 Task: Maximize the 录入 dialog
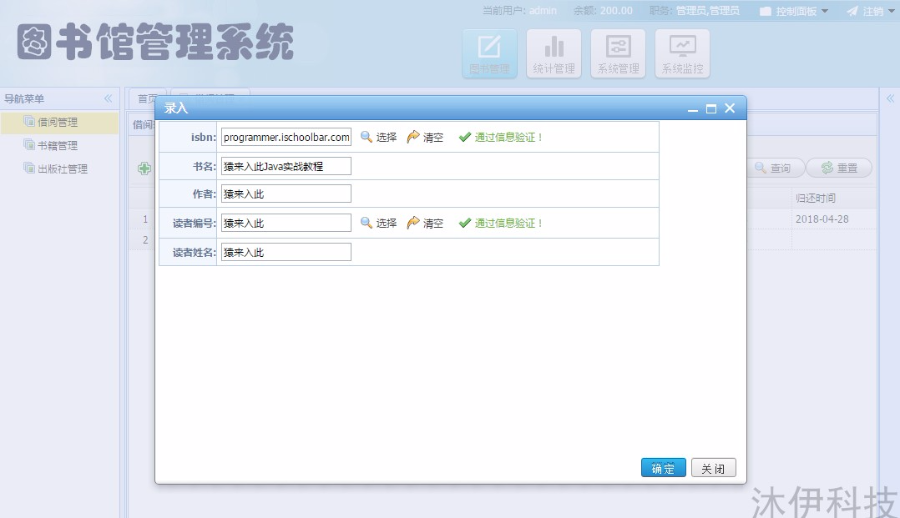[711, 109]
